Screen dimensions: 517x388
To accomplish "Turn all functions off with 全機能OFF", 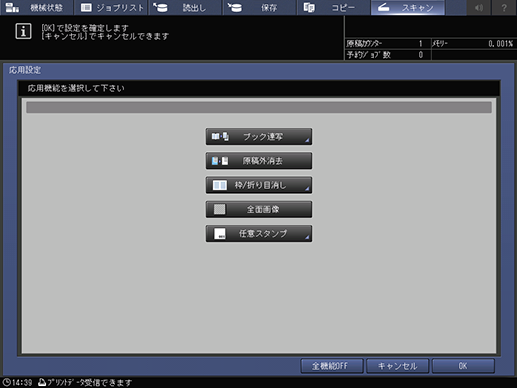I will (x=332, y=366).
